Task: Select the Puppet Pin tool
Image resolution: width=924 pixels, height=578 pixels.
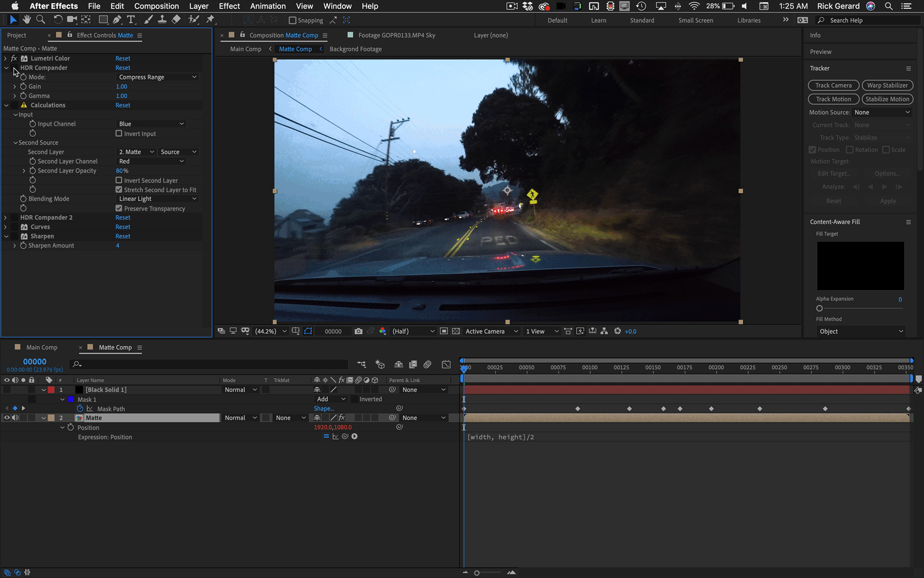Action: tap(210, 20)
